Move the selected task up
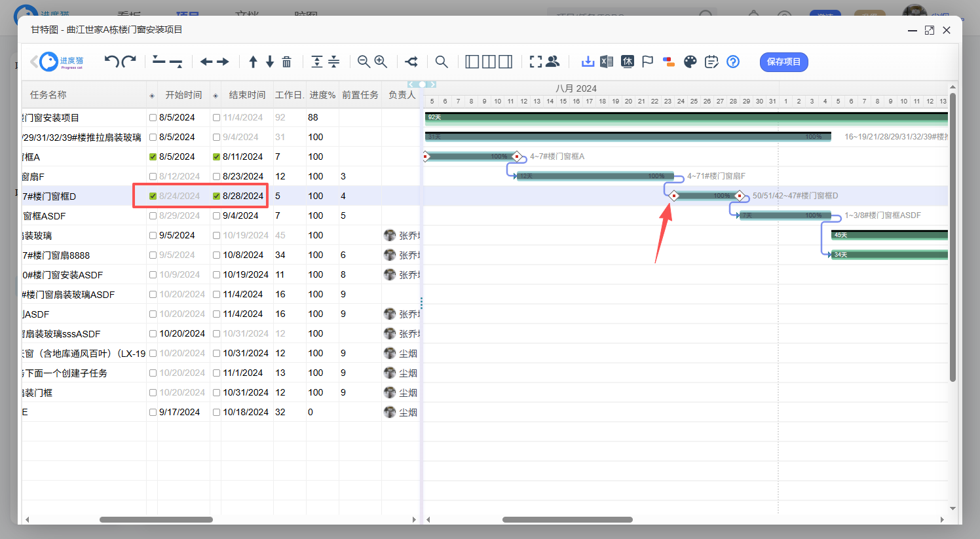Viewport: 980px width, 539px height. coord(253,62)
